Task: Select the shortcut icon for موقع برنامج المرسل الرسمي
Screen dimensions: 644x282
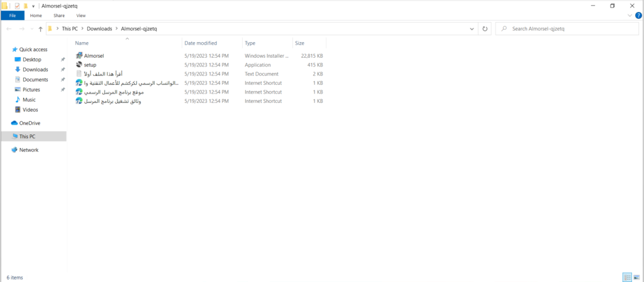Action: coord(79,92)
